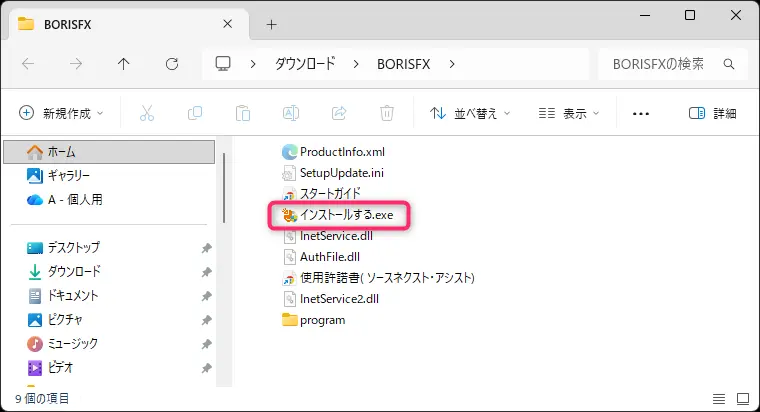Viewport: 760px width, 412px height.
Task: Select the program folder
Action: pos(314,320)
